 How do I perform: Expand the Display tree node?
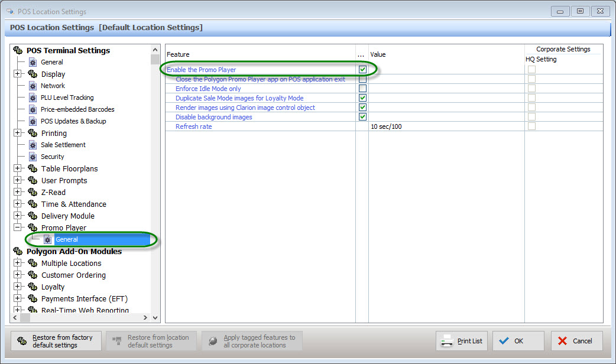pos(18,74)
